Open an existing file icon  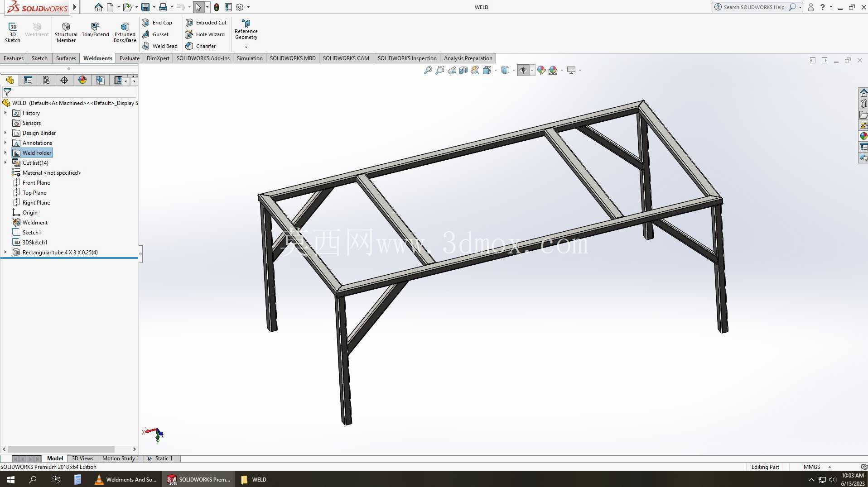(127, 7)
